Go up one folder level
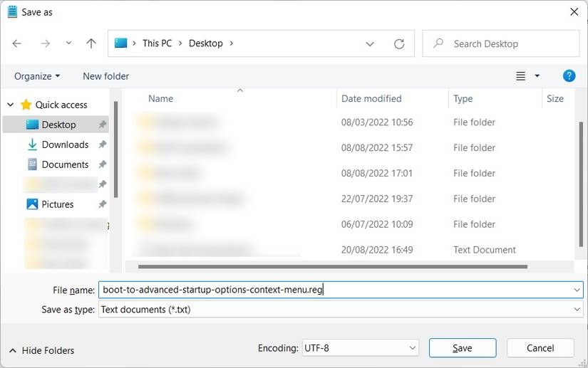This screenshot has width=588, height=368. pos(91,43)
